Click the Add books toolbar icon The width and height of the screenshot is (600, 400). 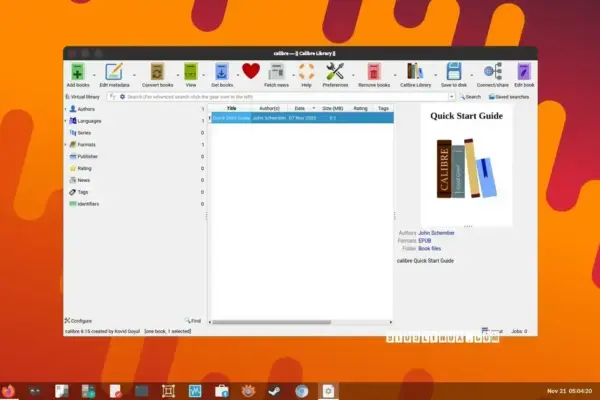point(78,72)
